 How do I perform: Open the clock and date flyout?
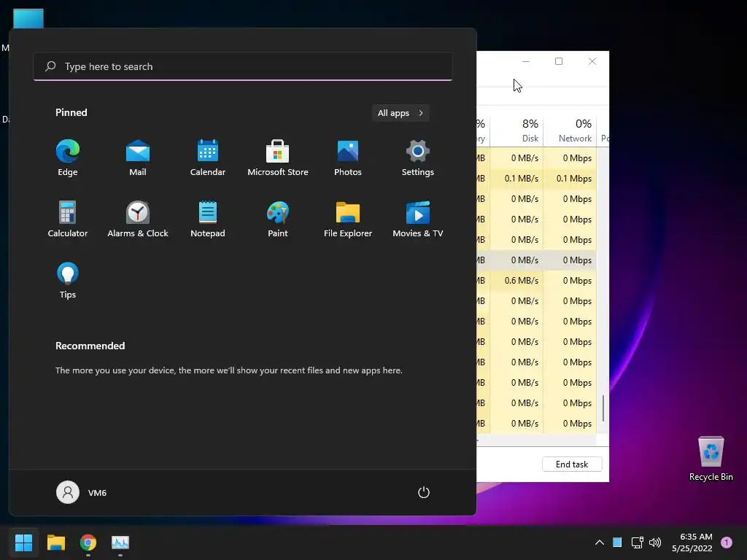coord(692,542)
